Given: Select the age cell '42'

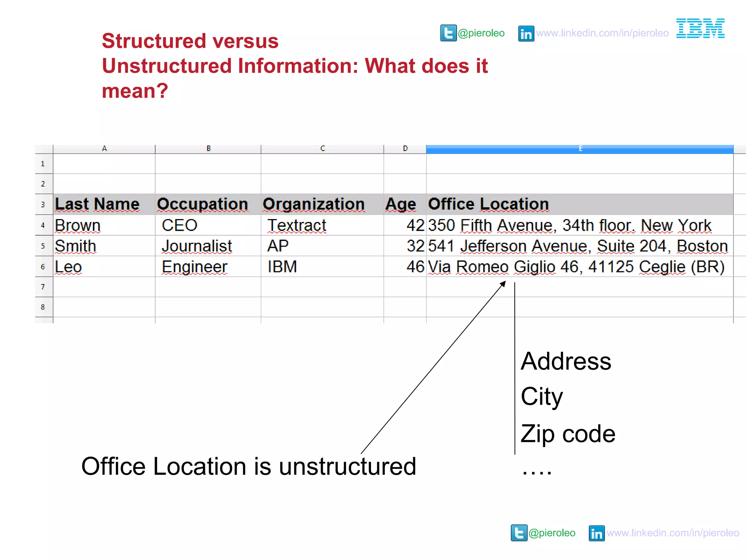Looking at the screenshot, I should (x=405, y=225).
